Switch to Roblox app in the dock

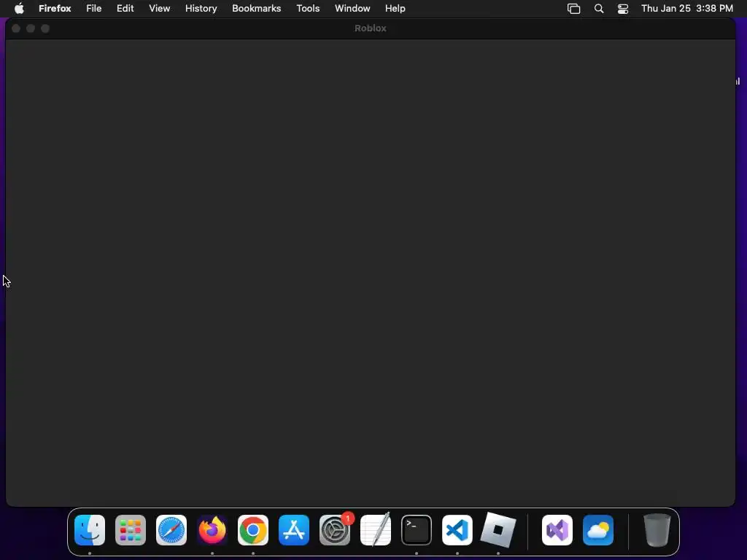498,530
